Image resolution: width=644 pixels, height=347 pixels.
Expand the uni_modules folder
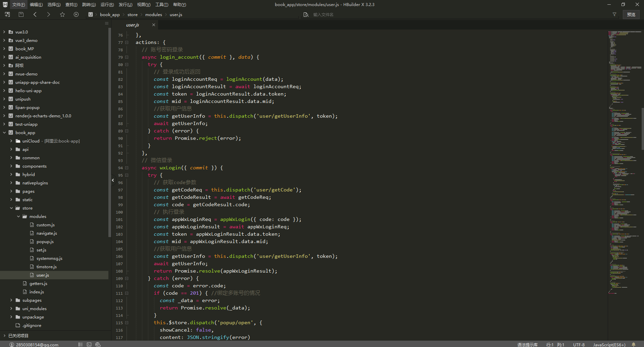pos(11,309)
